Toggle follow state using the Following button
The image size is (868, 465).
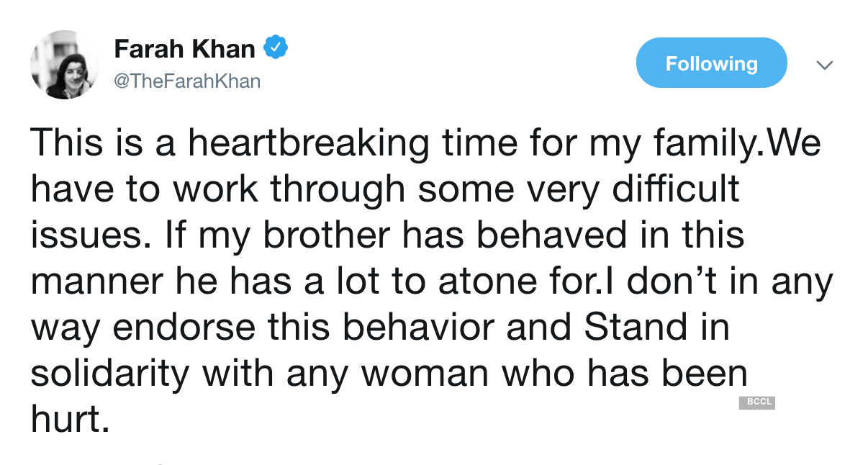(x=711, y=63)
